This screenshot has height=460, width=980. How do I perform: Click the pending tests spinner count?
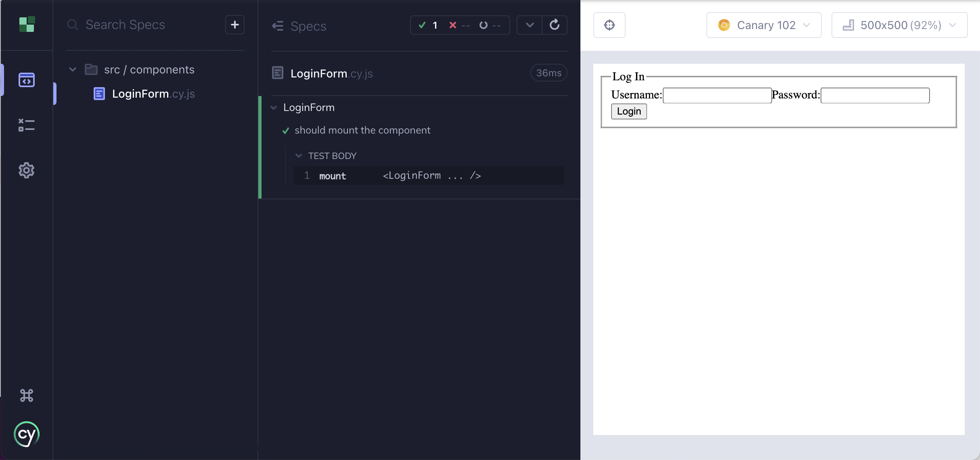pos(490,25)
